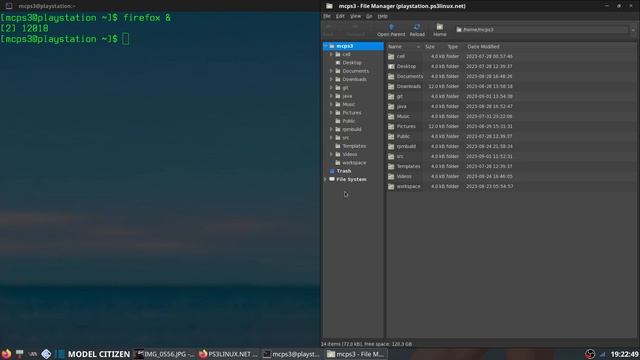Expand the File System tree node
Viewport: 640px width, 360px height.
[x=325, y=179]
